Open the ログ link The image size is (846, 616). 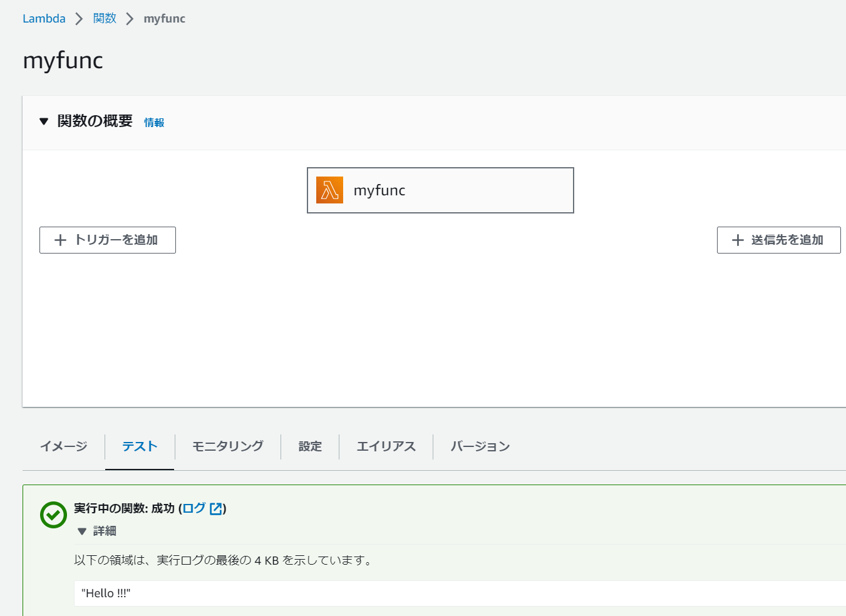point(194,508)
